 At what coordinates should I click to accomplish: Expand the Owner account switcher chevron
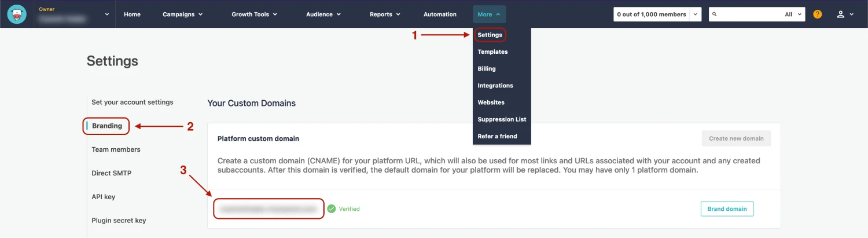point(107,14)
